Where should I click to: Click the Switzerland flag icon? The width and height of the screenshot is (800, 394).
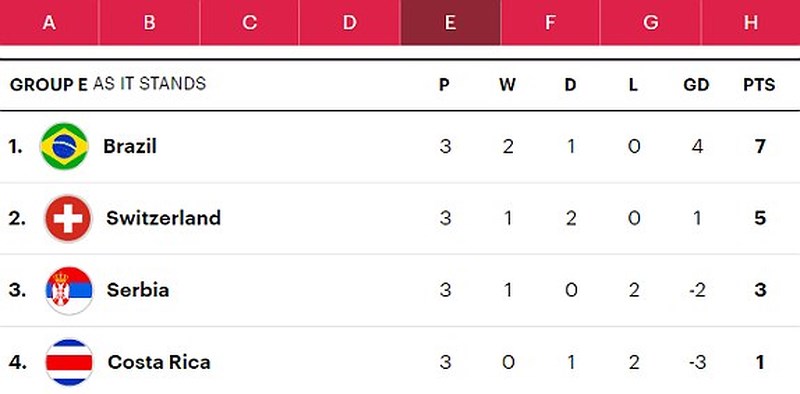(68, 218)
